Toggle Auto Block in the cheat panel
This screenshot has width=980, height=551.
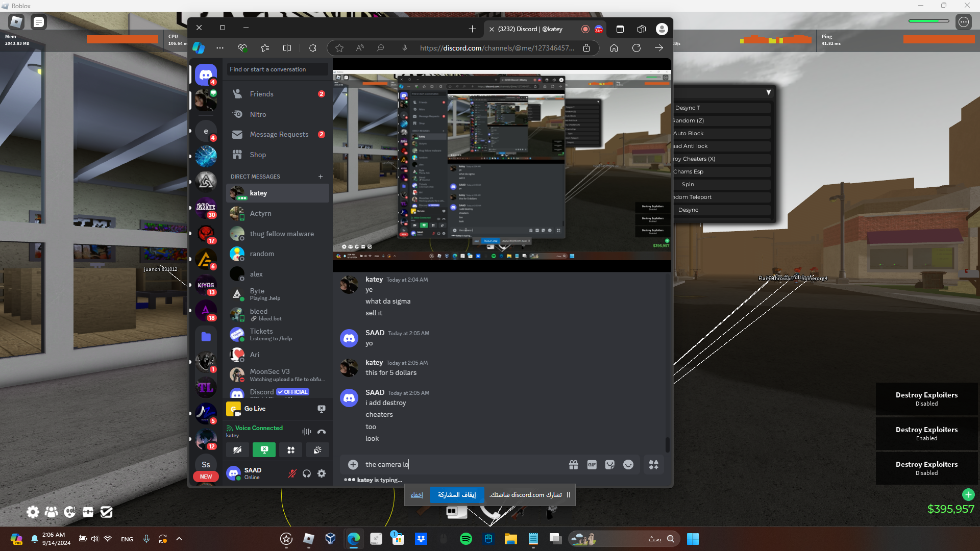point(722,134)
